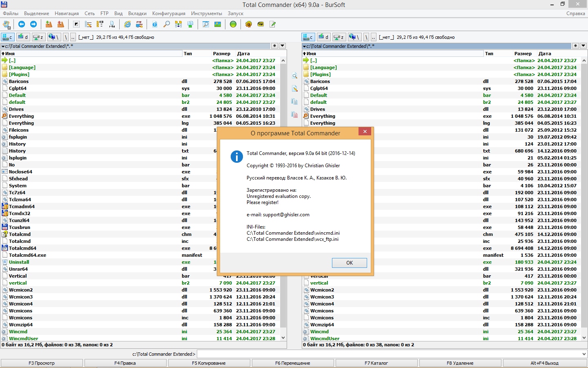The image size is (588, 368).
Task: Select drive c in the right panel
Action: [x=308, y=37]
